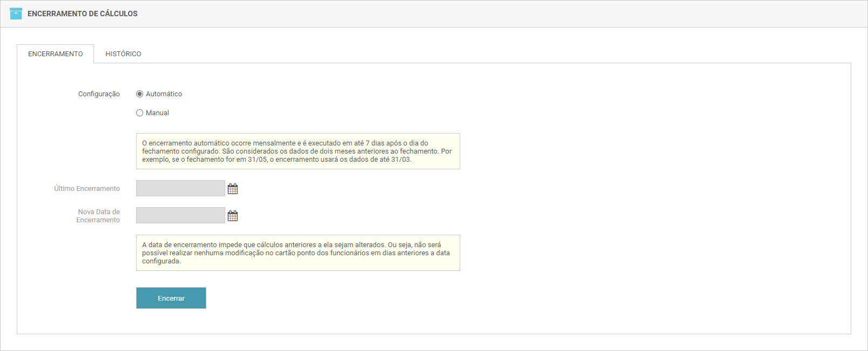868x351 pixels.
Task: Click the Último Encerramento date field
Action: click(180, 188)
